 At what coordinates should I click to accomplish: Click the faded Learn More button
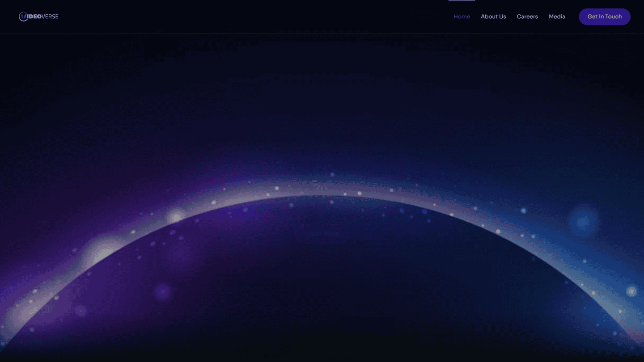(322, 234)
